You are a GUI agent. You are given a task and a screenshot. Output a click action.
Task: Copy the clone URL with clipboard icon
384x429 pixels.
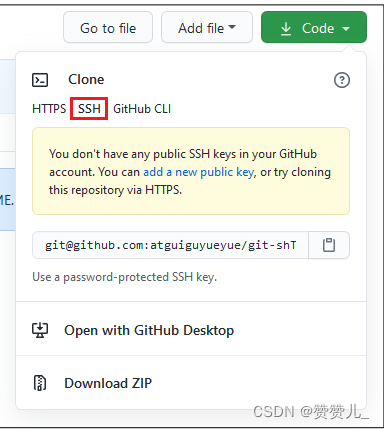click(x=329, y=245)
